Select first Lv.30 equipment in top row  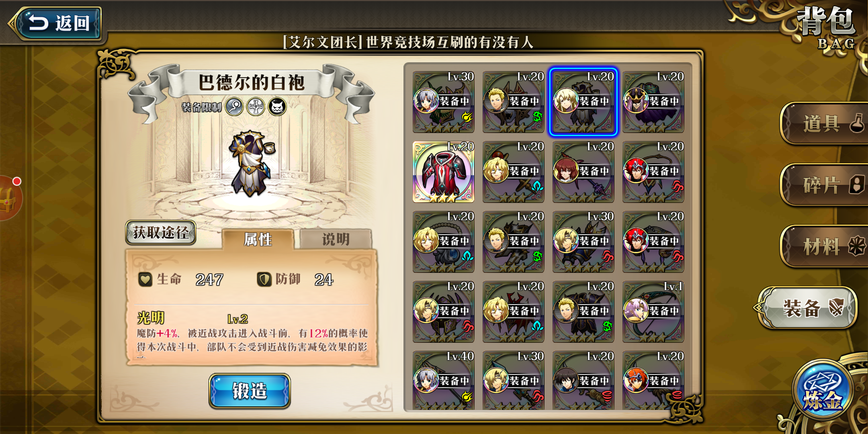point(443,102)
